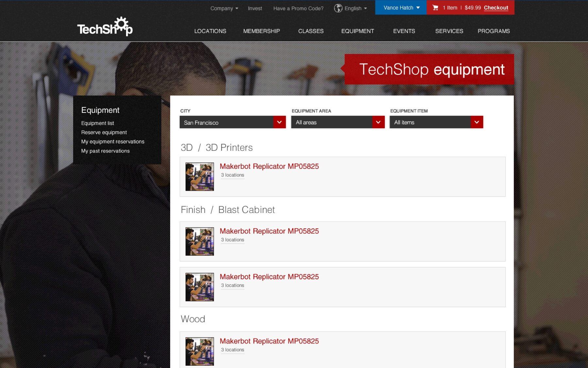Select Reserve equipment in sidebar
The image size is (588, 368).
(104, 132)
